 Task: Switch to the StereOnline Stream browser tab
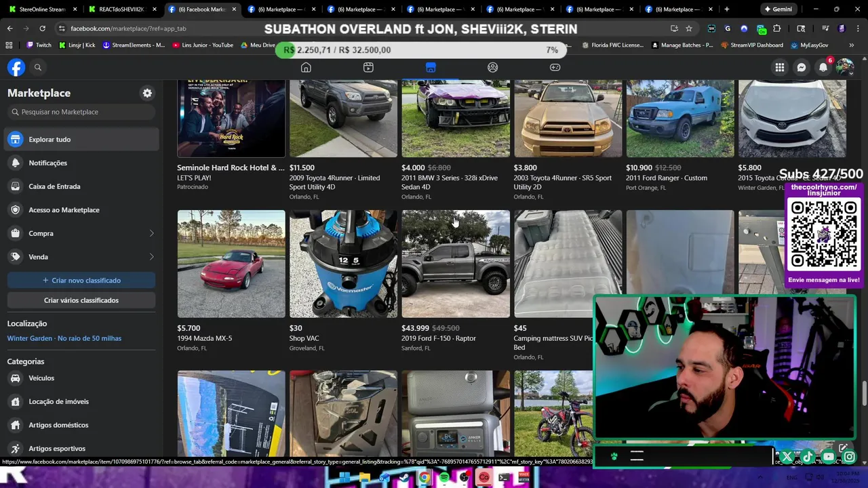coord(43,9)
